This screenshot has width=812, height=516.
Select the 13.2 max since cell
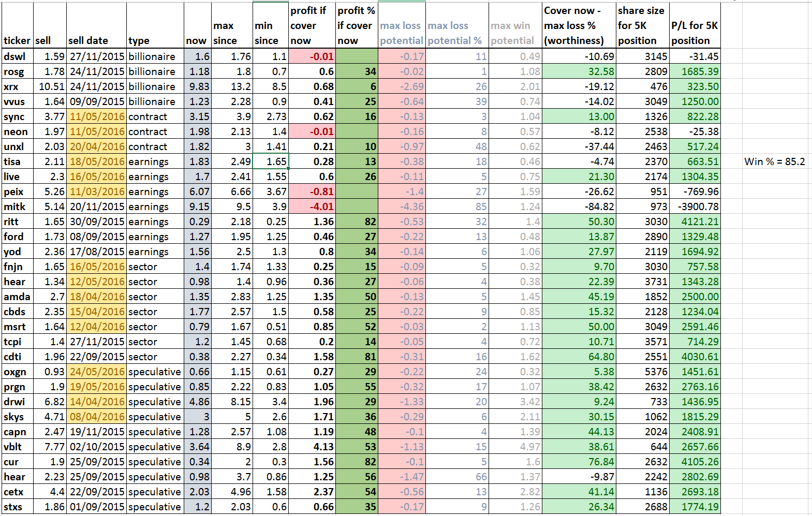point(232,86)
